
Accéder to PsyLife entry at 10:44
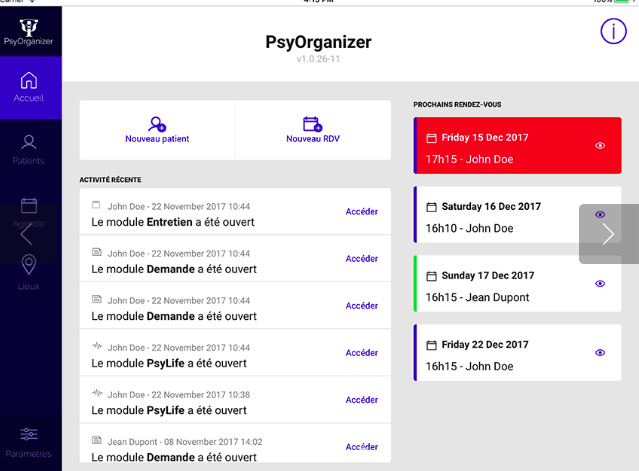coord(362,352)
